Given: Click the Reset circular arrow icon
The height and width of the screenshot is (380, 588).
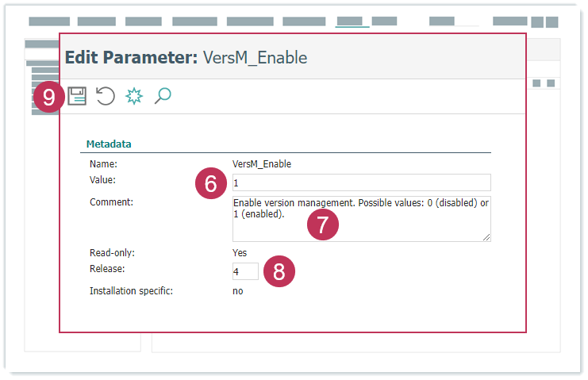Looking at the screenshot, I should tap(105, 97).
